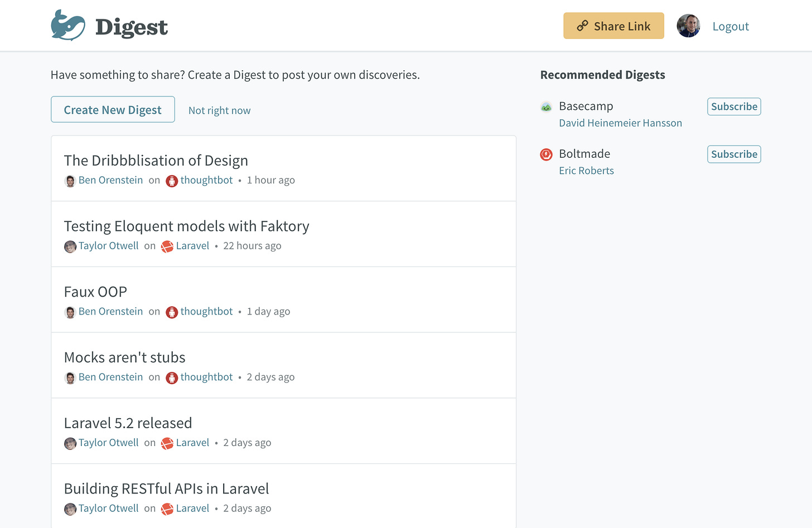Open Ben Orenstein on Dribbblisation of Design post
The width and height of the screenshot is (812, 528).
(110, 180)
